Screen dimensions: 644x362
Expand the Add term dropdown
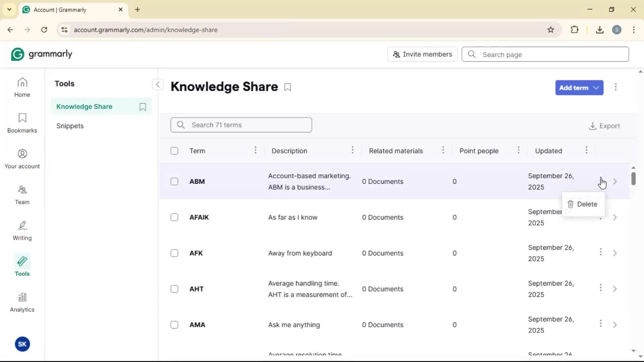pyautogui.click(x=596, y=88)
